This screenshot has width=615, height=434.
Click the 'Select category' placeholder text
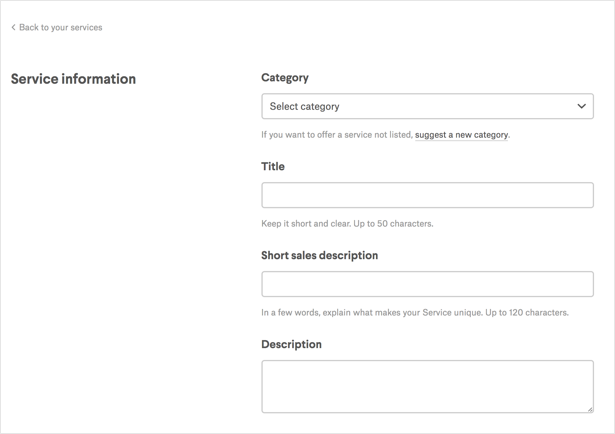tap(305, 106)
